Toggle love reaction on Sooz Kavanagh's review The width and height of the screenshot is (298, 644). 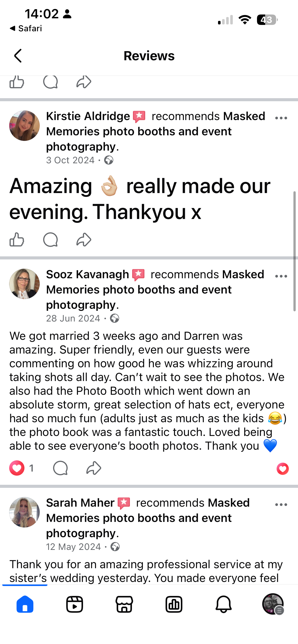tap(17, 468)
